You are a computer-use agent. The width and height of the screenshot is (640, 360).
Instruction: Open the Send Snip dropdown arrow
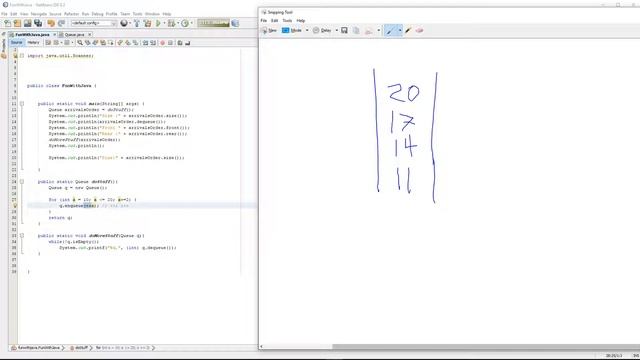click(378, 30)
